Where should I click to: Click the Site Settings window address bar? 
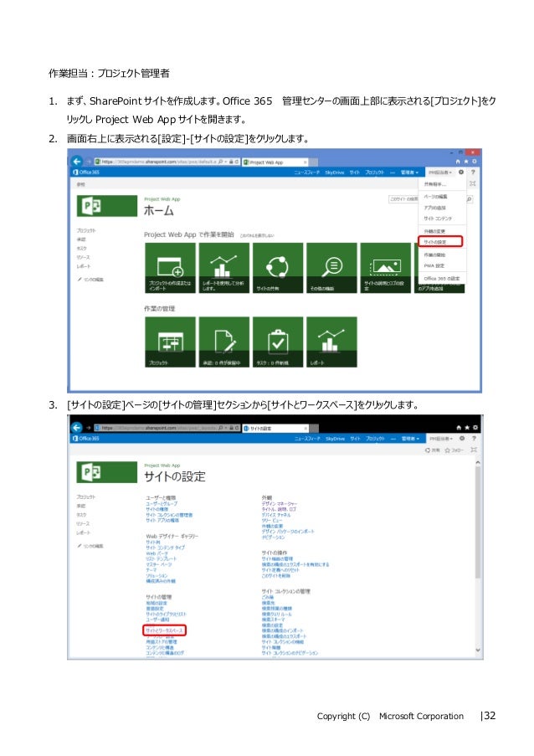point(167,428)
